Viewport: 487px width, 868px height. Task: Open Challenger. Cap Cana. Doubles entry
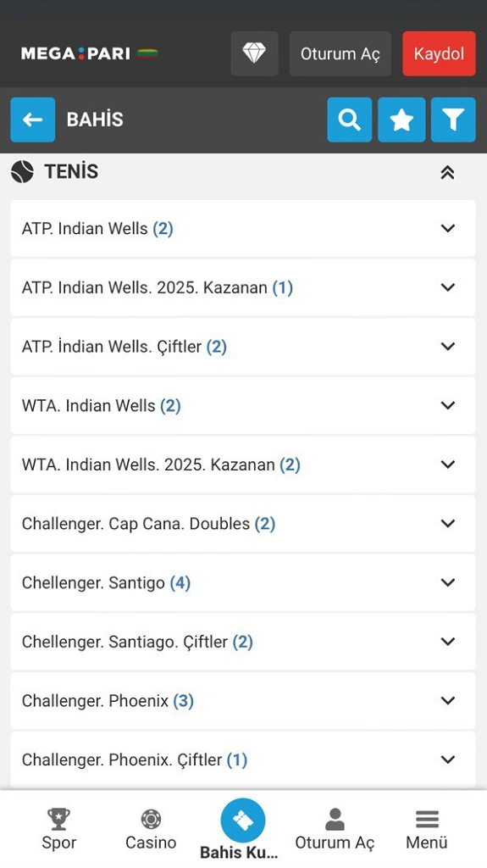(243, 523)
